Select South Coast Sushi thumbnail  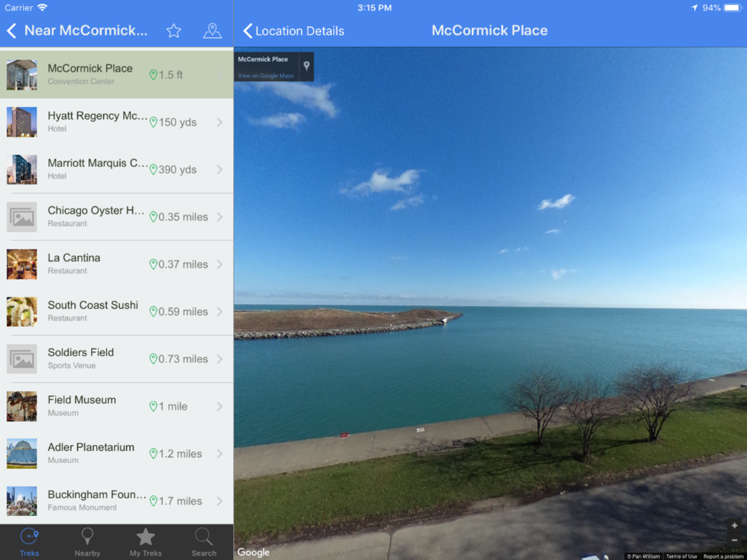click(x=22, y=312)
